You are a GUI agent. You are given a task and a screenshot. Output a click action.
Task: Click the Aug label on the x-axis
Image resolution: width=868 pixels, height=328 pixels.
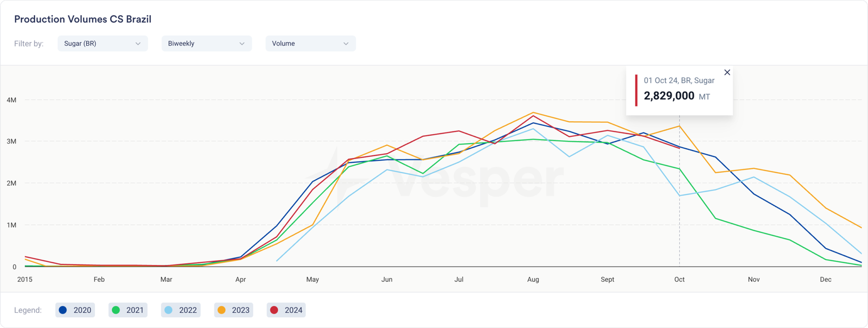pos(533,279)
